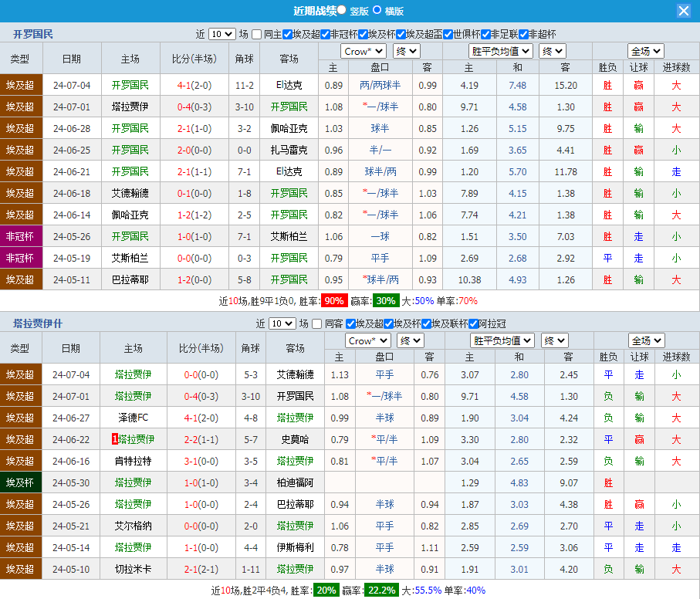
Task: Uncheck the 世俱杯 league filter
Action: click(448, 34)
